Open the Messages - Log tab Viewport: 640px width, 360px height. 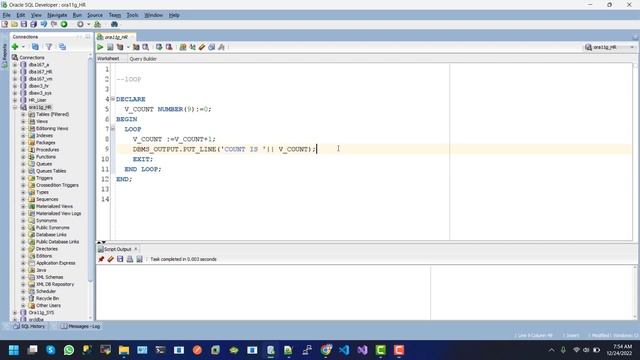80,327
